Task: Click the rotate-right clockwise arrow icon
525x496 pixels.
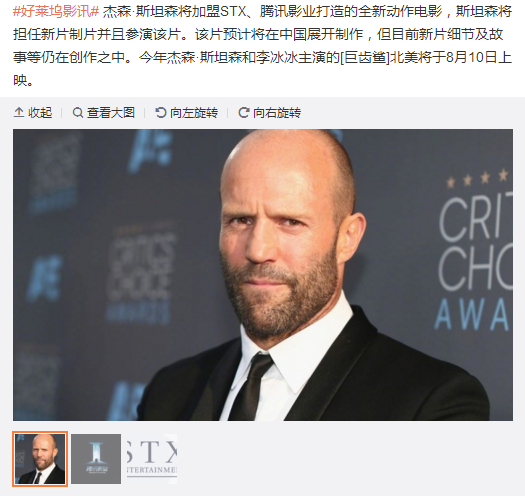Action: [x=243, y=113]
